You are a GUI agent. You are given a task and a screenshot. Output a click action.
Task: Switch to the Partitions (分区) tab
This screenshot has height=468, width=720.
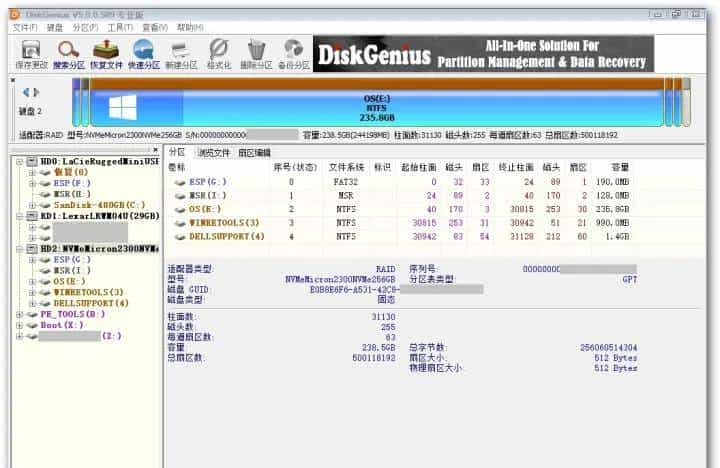177,152
